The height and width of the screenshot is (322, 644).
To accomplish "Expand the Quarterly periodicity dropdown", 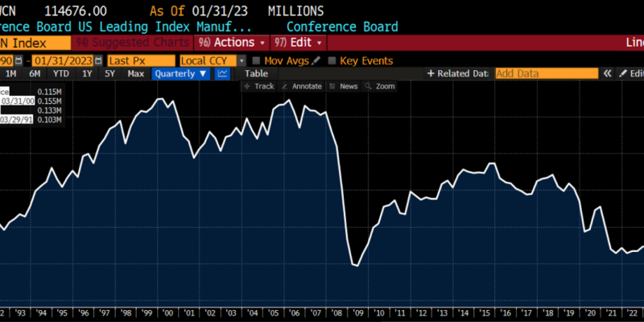I will point(181,73).
